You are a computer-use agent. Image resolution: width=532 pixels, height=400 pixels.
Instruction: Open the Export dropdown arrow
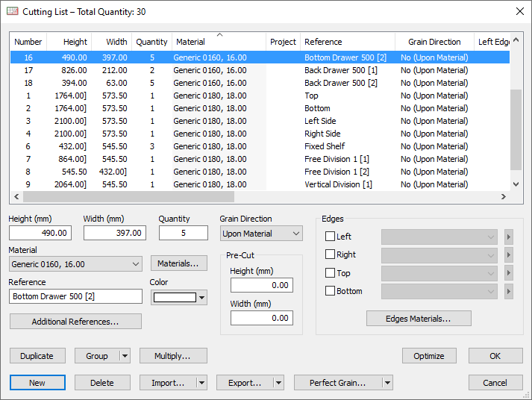(278, 383)
